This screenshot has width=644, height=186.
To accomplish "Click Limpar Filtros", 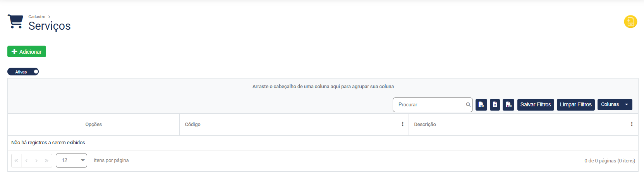I will 575,105.
